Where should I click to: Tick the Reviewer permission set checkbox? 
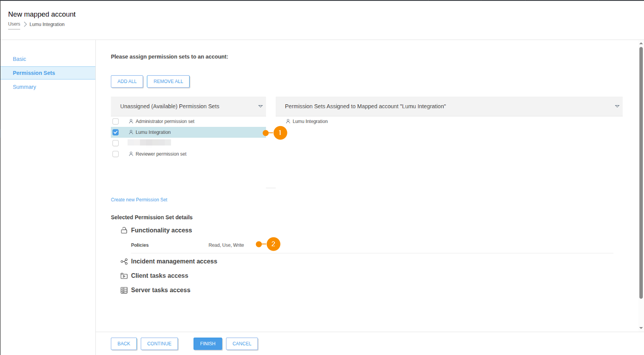coord(116,154)
